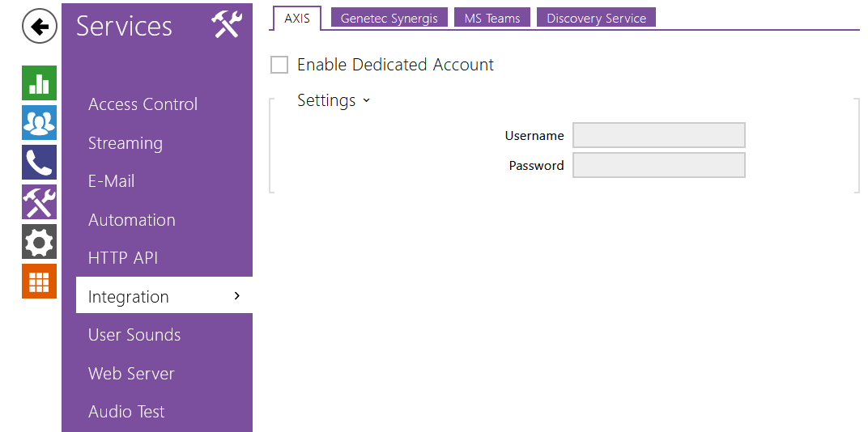The height and width of the screenshot is (432, 868).
Task: Switch to the Genetec Synergis tab
Action: point(389,18)
